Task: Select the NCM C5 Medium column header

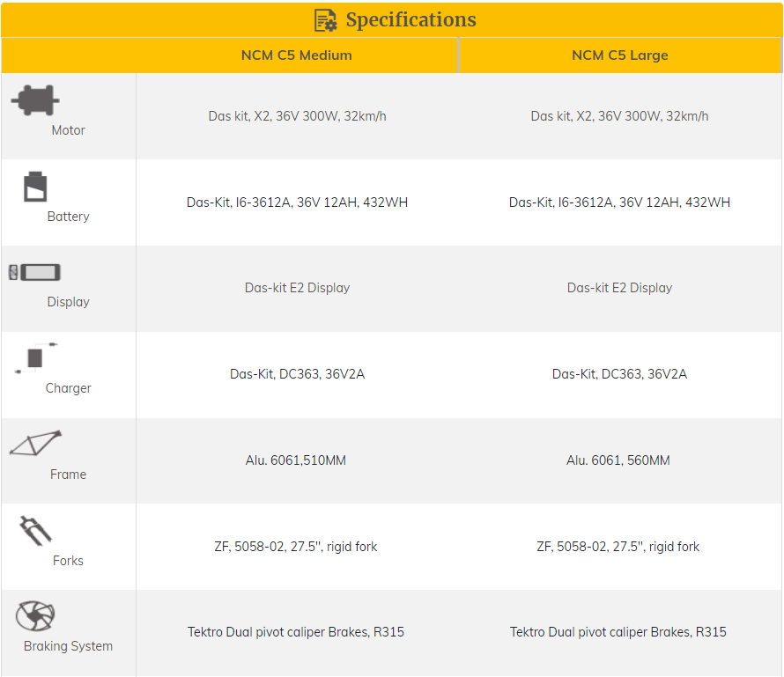Action: (297, 55)
